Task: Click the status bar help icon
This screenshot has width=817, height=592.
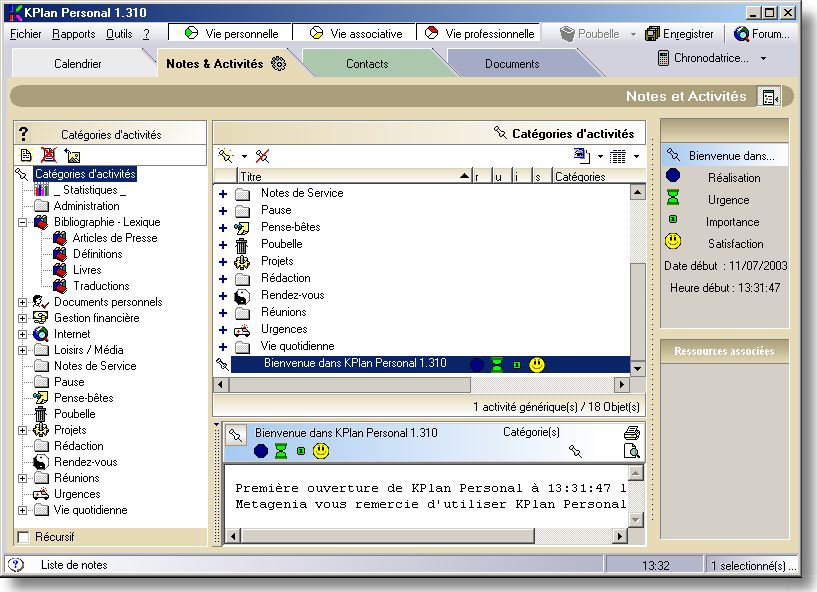Action: (17, 564)
